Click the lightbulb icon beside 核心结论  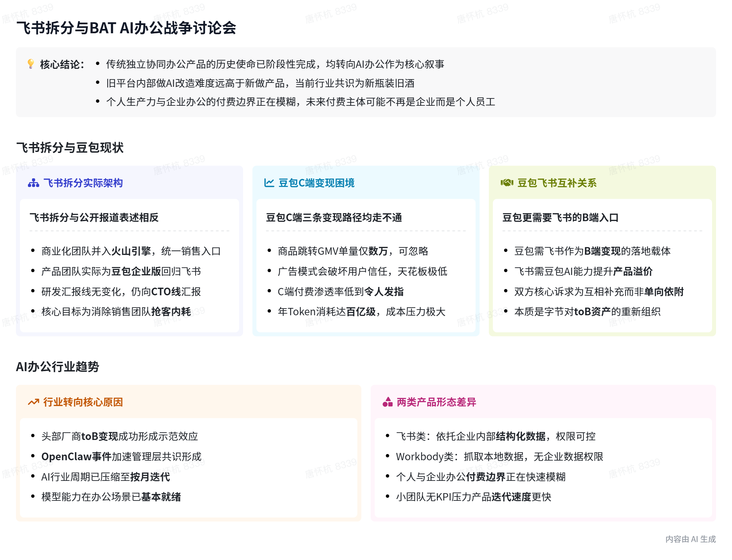tap(31, 64)
